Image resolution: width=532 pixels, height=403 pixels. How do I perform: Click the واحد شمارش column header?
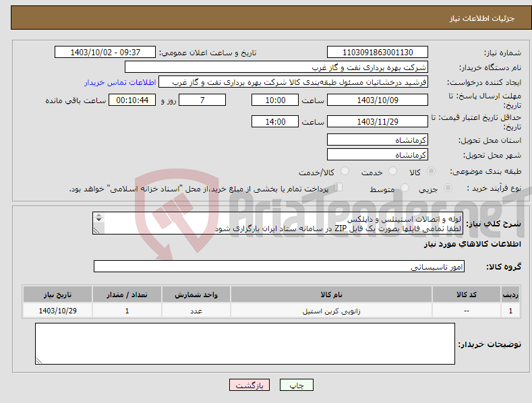(x=196, y=294)
